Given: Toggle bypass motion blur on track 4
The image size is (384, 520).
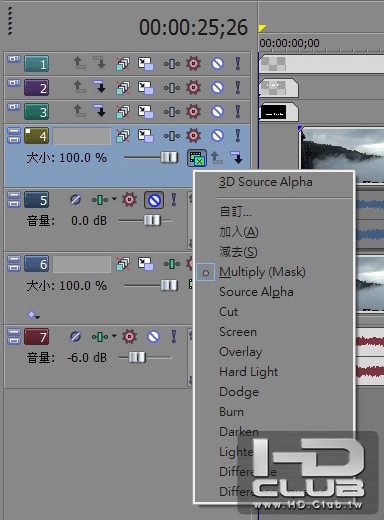Looking at the screenshot, I should click(123, 136).
